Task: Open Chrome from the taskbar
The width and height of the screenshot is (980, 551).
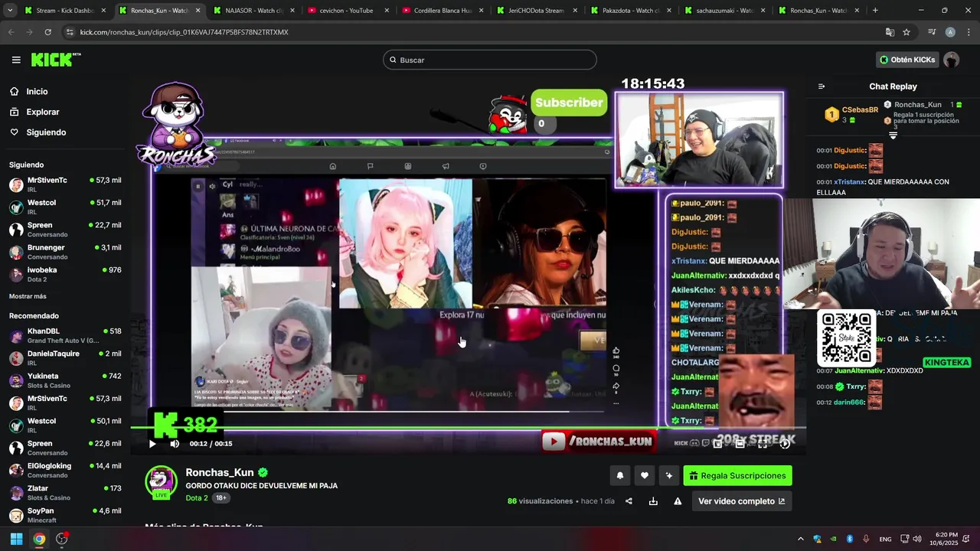Action: 39,539
